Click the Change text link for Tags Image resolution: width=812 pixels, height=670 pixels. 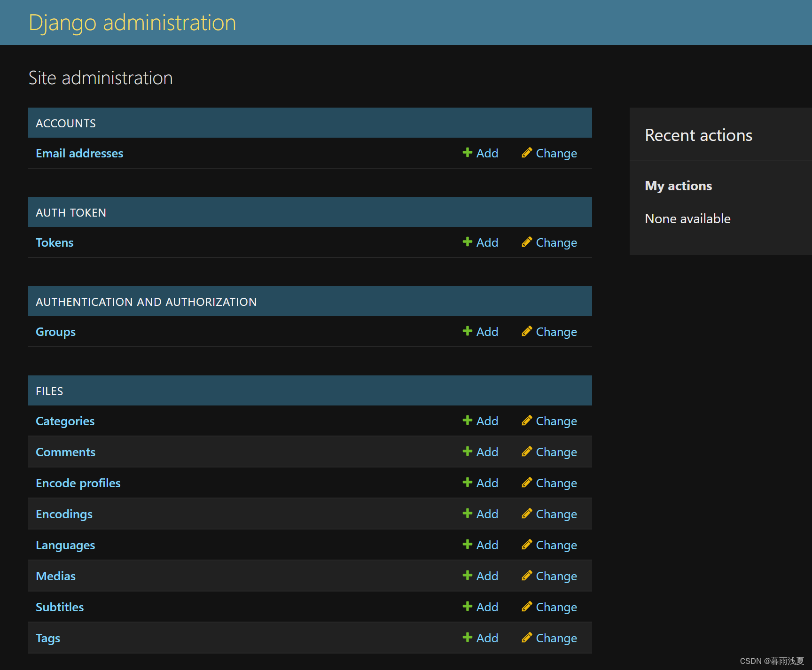[556, 638]
